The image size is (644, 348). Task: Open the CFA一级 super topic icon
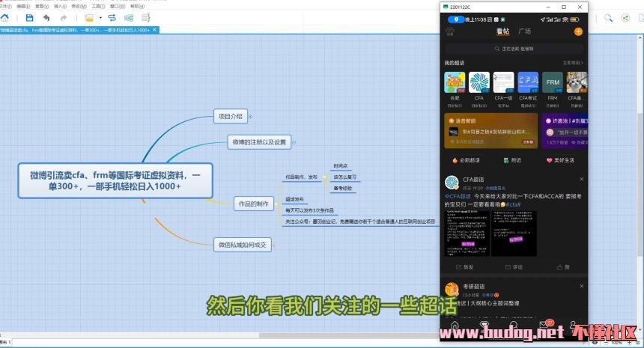pyautogui.click(x=503, y=82)
